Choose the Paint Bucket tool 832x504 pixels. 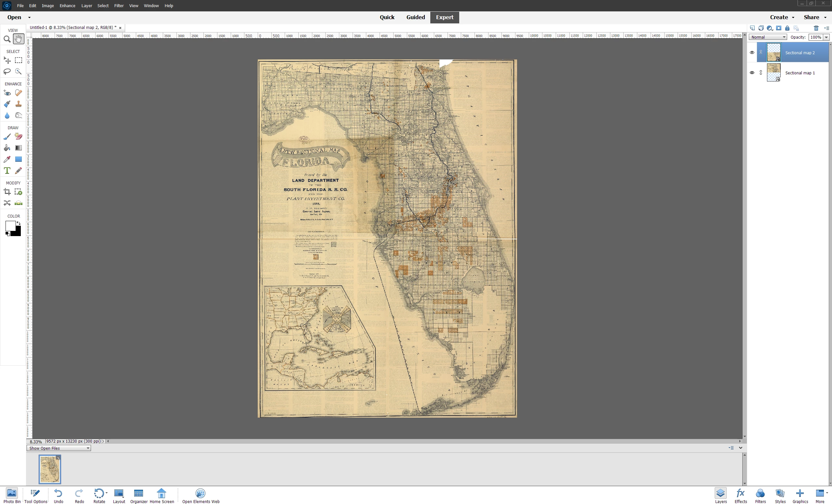coord(7,148)
